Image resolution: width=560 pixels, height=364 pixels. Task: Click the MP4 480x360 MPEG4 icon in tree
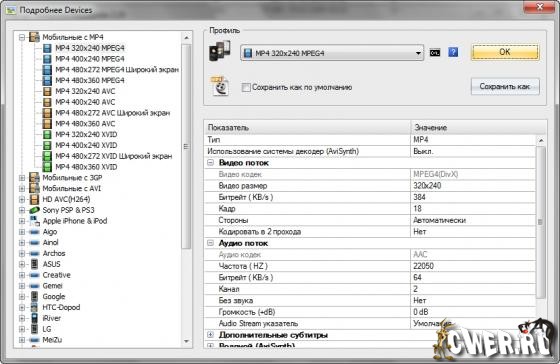tap(47, 80)
